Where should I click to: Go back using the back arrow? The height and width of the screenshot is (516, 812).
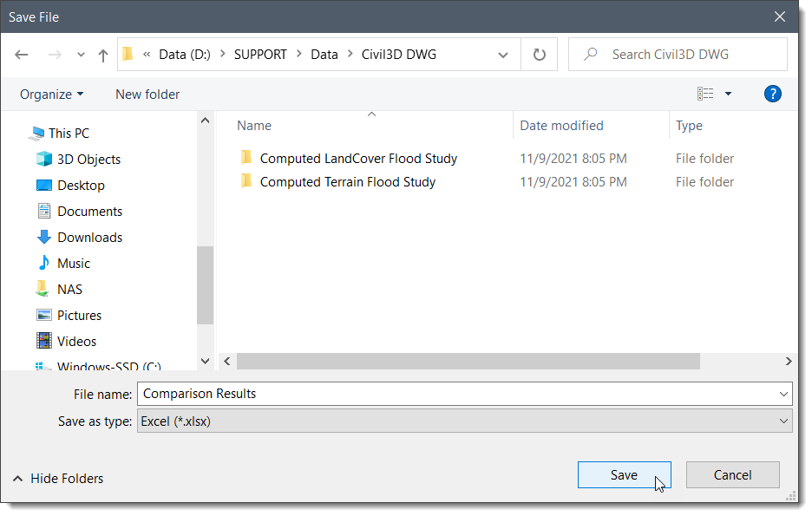21,55
